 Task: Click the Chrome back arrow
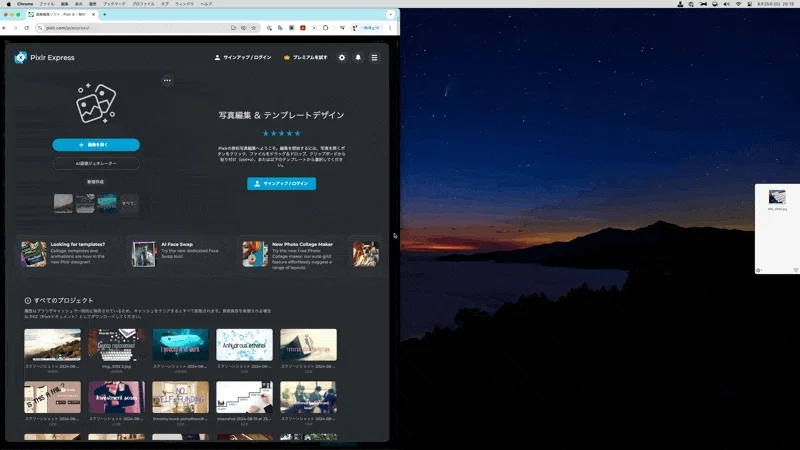[5, 28]
